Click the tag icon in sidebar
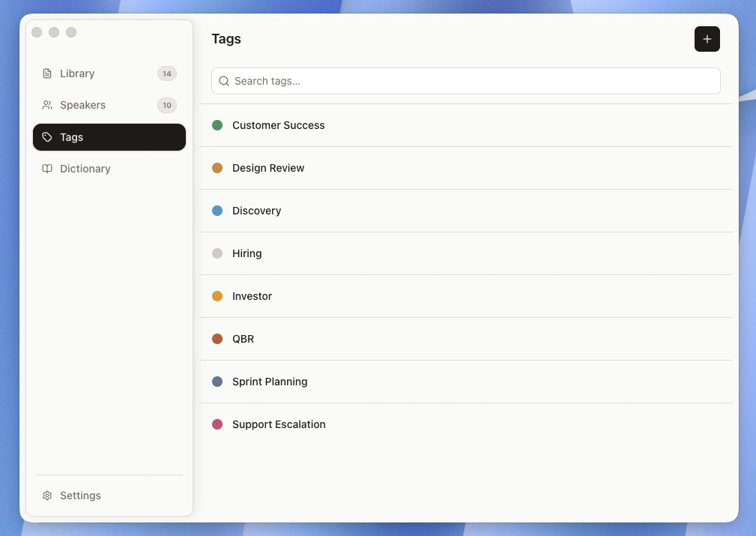 click(46, 137)
